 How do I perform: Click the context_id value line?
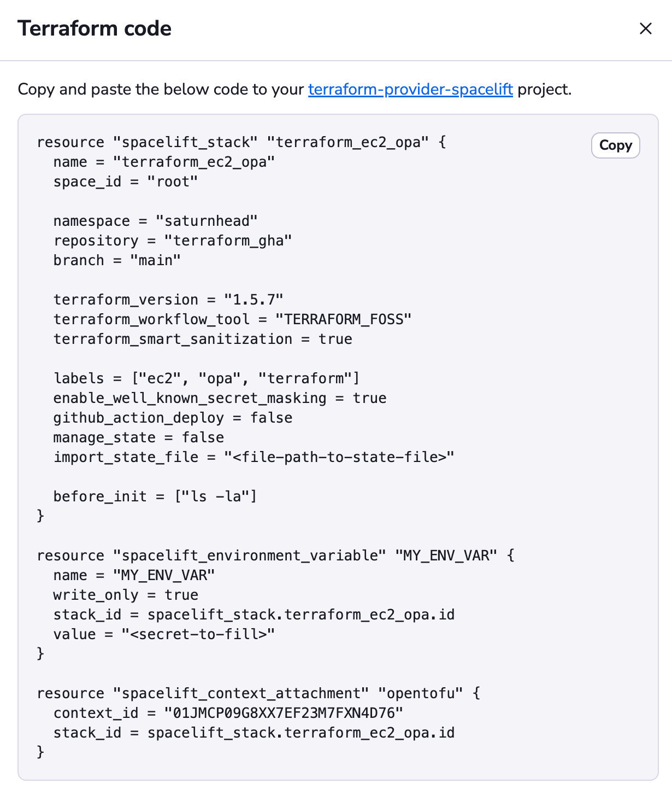click(x=228, y=713)
